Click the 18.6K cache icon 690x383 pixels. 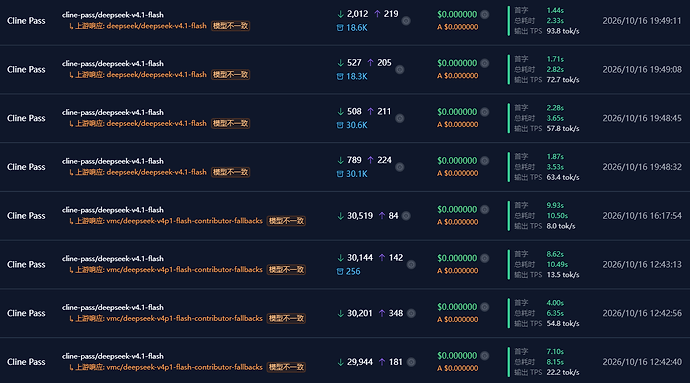340,28
